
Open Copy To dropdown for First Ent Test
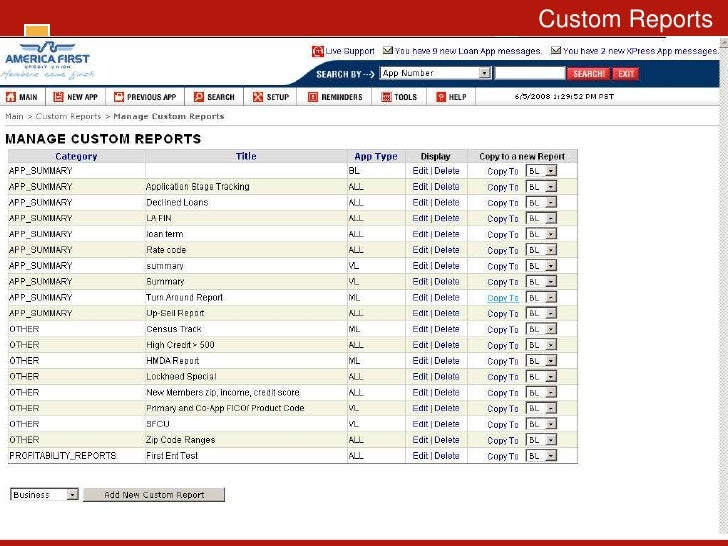(541, 456)
